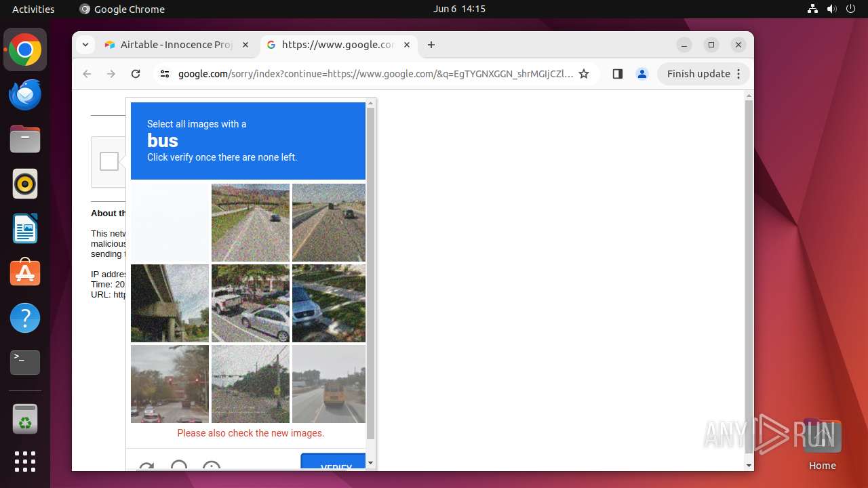Reload the current page in Chrome

136,74
